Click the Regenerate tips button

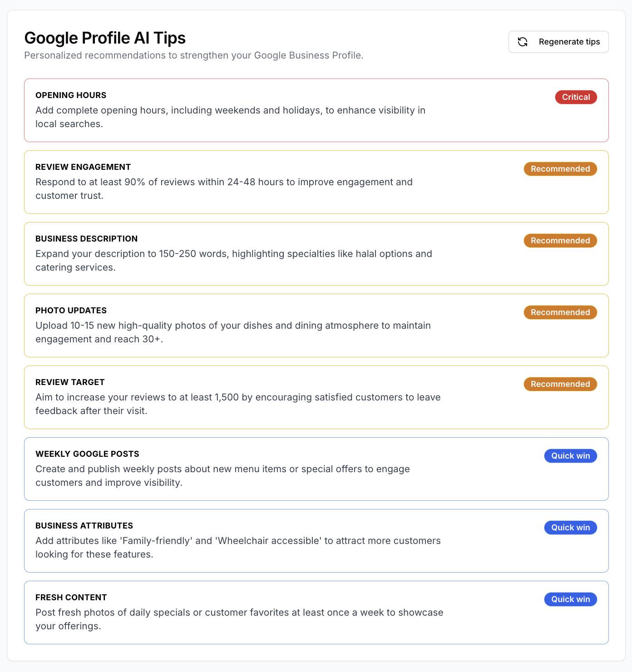click(558, 41)
